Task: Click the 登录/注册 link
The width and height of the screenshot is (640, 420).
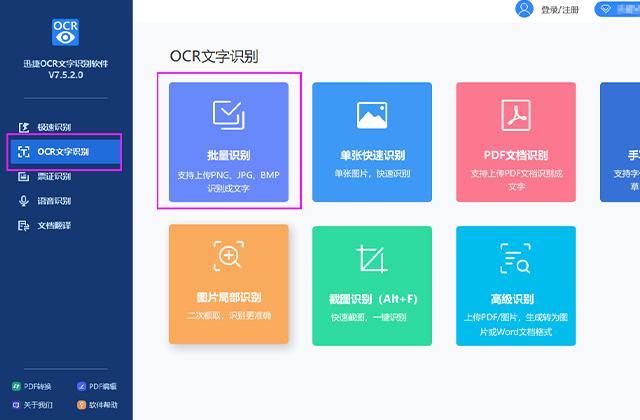Action: point(560,10)
